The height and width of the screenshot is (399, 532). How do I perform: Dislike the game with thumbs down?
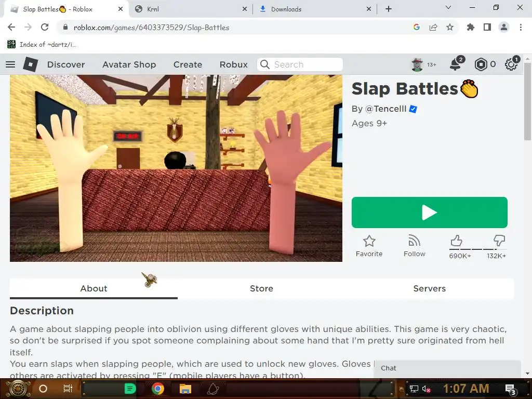point(499,241)
